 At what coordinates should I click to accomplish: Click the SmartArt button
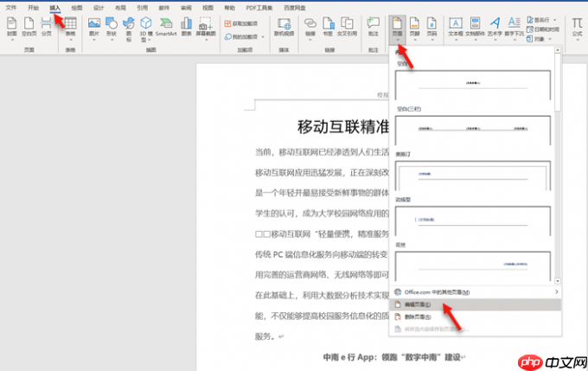(x=166, y=27)
